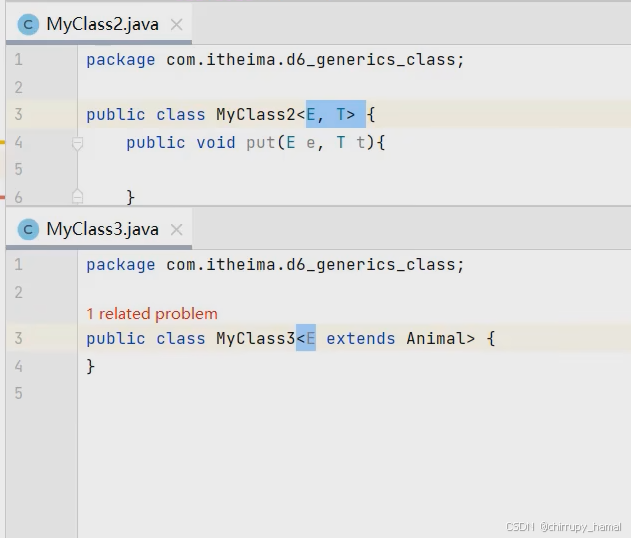Click line number 3 in MyClass3 gutter

(19, 338)
